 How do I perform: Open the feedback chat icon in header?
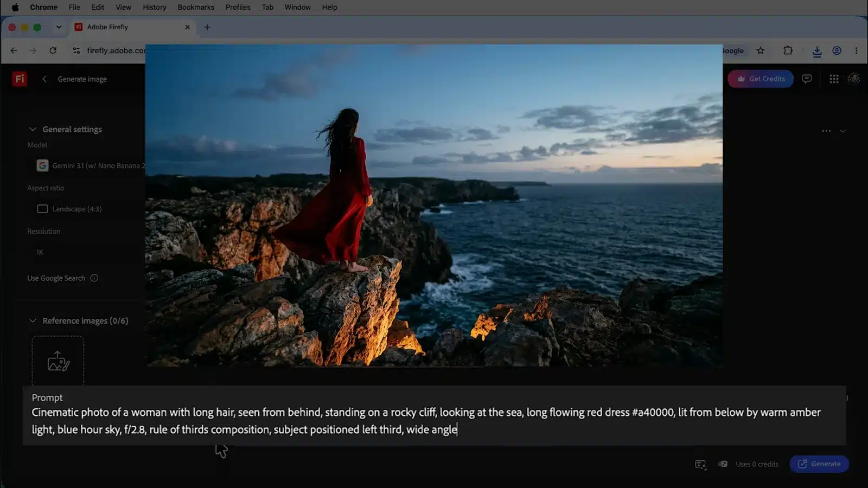click(807, 79)
